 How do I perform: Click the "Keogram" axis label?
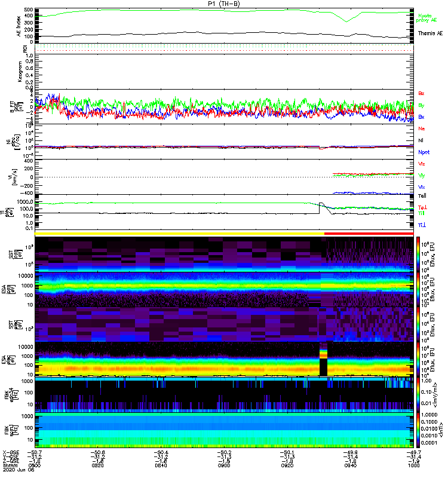click(x=20, y=72)
